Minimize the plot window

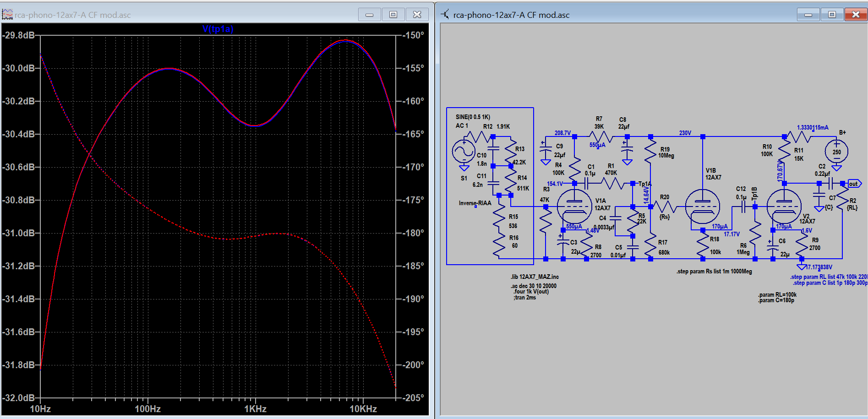[369, 15]
